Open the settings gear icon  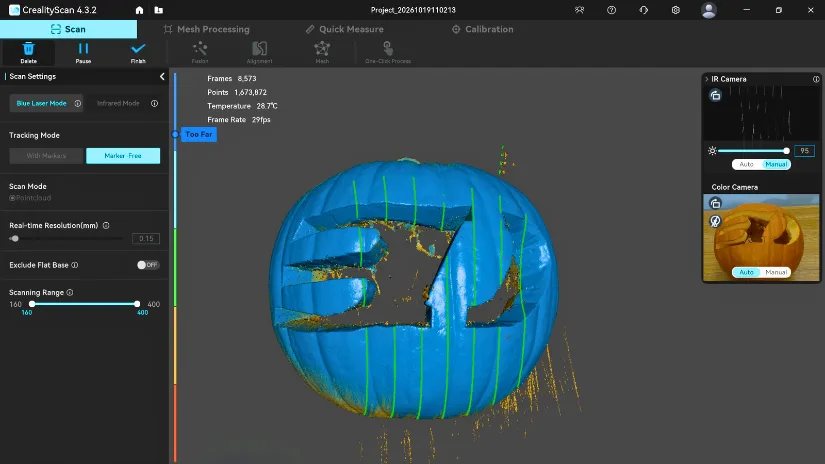pyautogui.click(x=676, y=10)
